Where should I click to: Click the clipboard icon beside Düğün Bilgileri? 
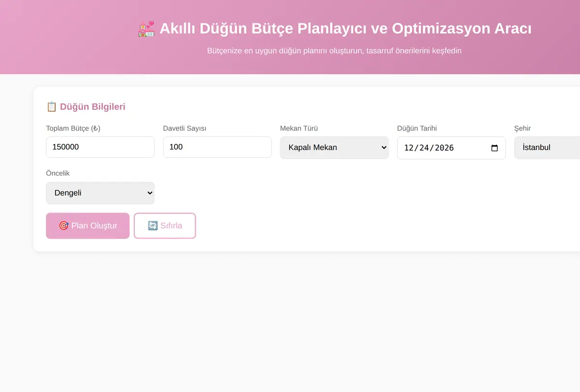tap(52, 106)
